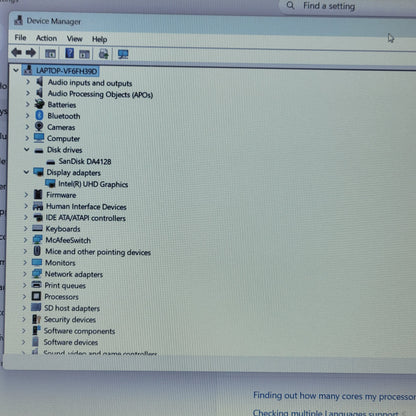
Task: Click the Audio inputs and outputs speaker icon
Action: (x=40, y=82)
